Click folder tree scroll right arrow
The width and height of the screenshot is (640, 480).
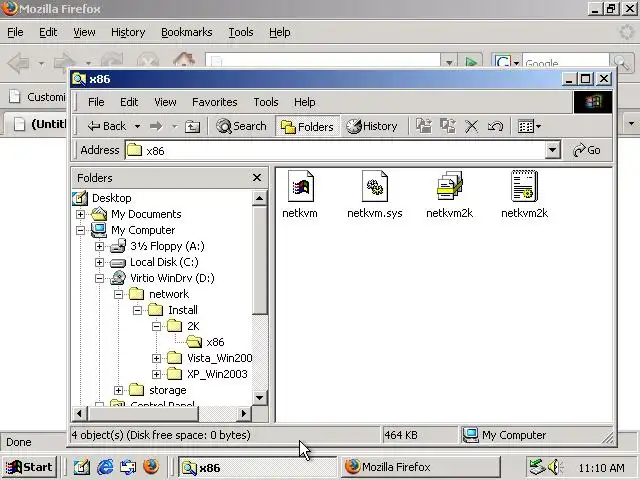(x=244, y=413)
